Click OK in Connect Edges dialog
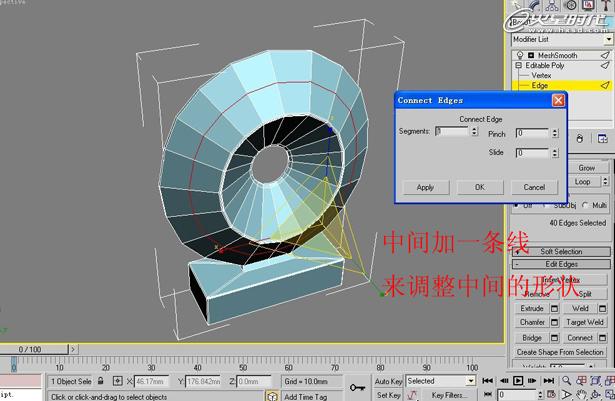The width and height of the screenshot is (615, 401). click(x=480, y=187)
